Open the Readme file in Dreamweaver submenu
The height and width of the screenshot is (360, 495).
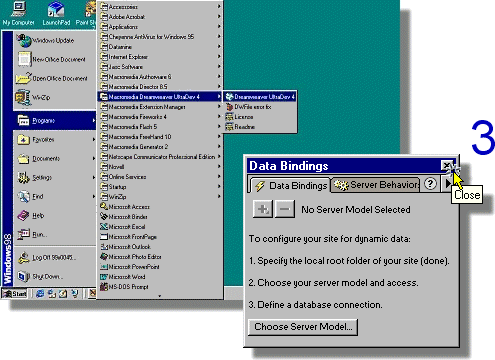coord(260,127)
